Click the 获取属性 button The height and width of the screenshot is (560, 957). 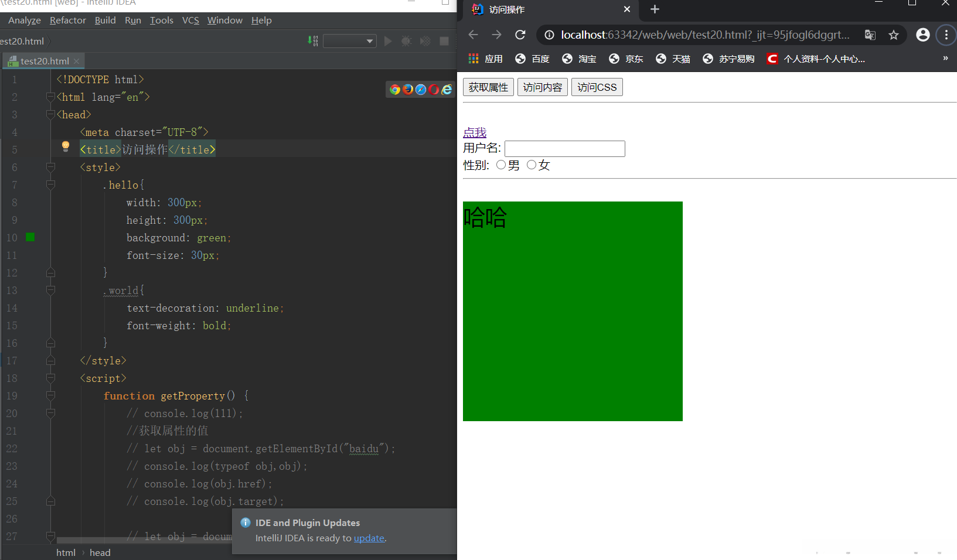pos(488,87)
